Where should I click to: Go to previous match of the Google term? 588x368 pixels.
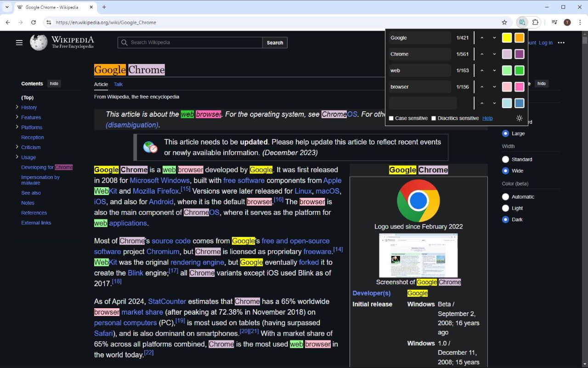click(482, 37)
